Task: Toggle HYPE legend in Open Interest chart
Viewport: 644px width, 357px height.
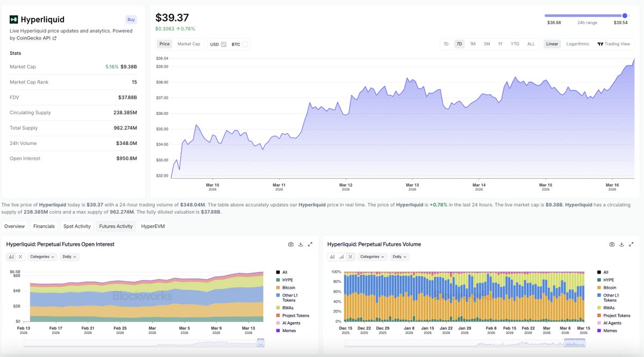Action: [285, 280]
